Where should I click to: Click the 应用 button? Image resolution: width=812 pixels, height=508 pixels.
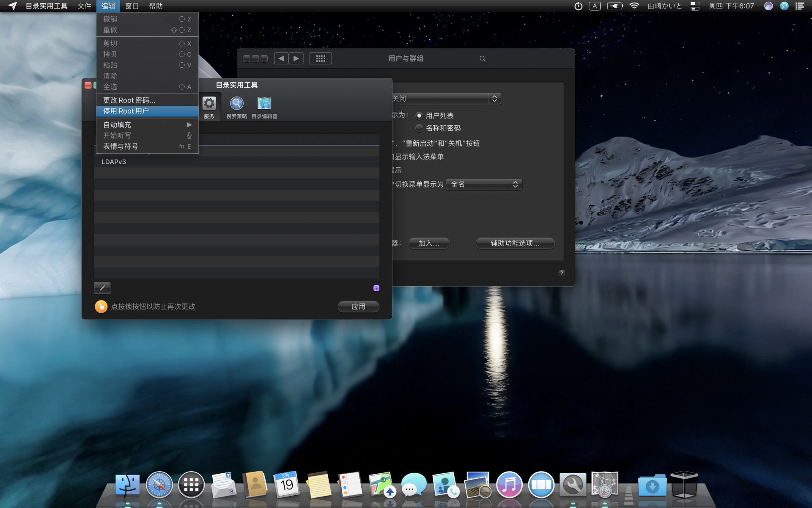click(358, 306)
